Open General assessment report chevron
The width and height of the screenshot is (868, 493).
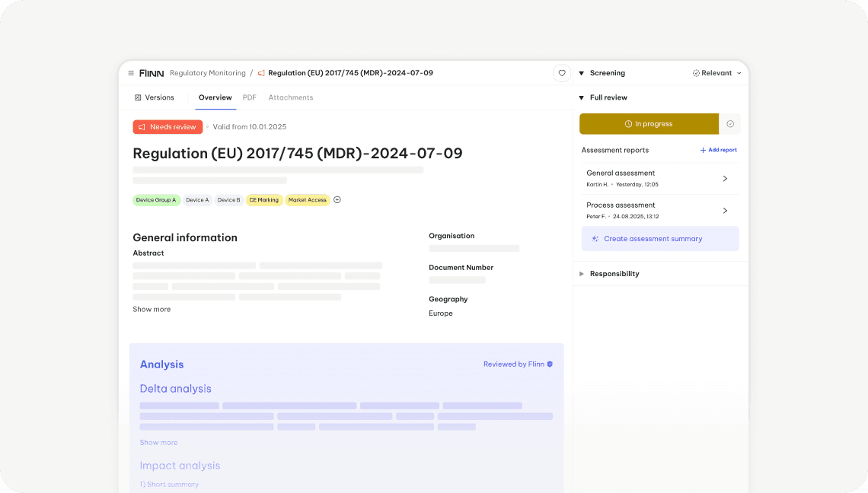click(x=725, y=179)
